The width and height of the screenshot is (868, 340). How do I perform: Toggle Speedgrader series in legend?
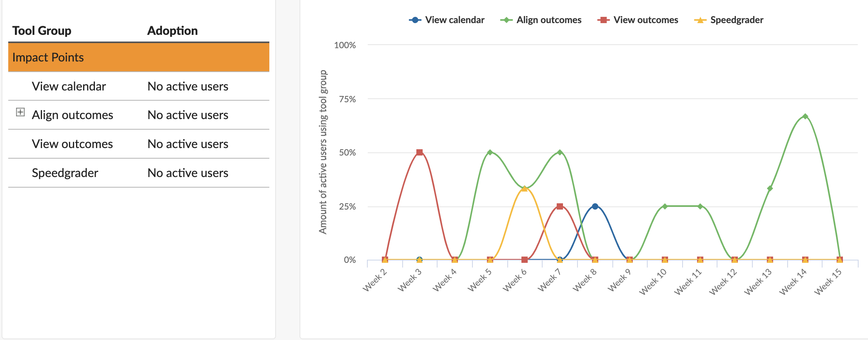pyautogui.click(x=729, y=20)
